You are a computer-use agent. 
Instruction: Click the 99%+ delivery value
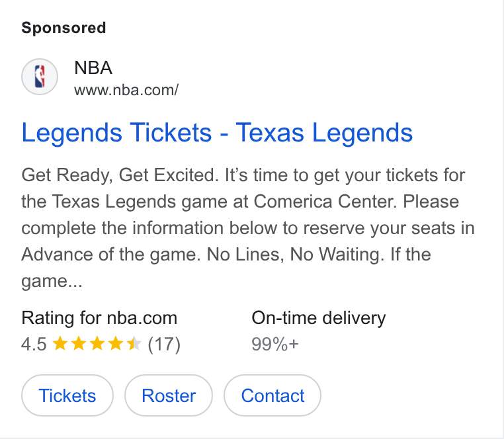click(x=275, y=344)
